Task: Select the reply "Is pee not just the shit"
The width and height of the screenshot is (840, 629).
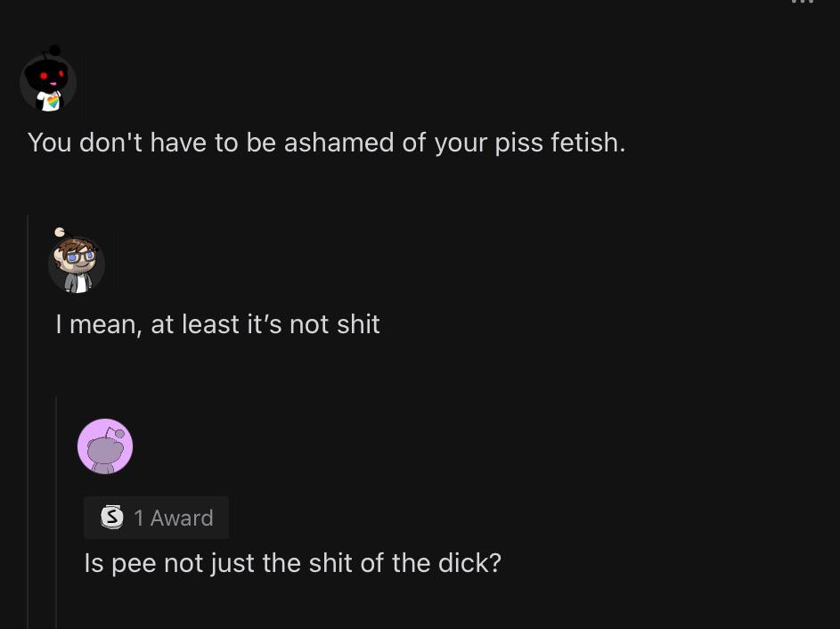Action: point(292,563)
